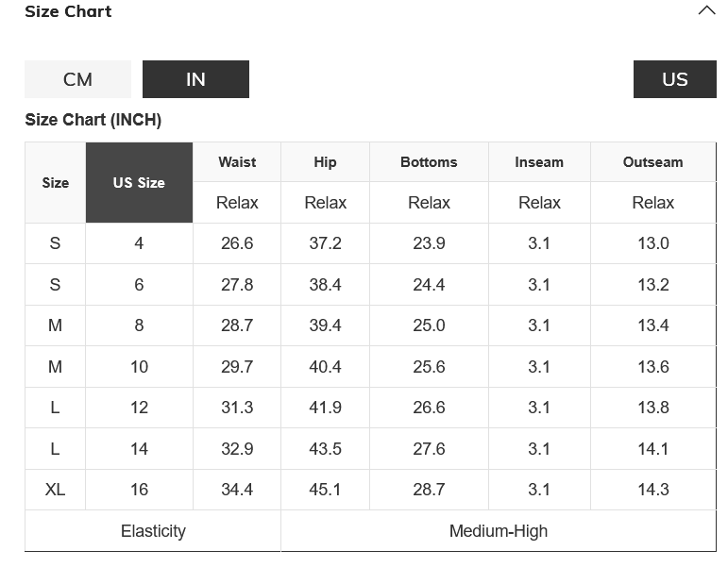
Task: Select the US Size column header
Action: [x=139, y=183]
